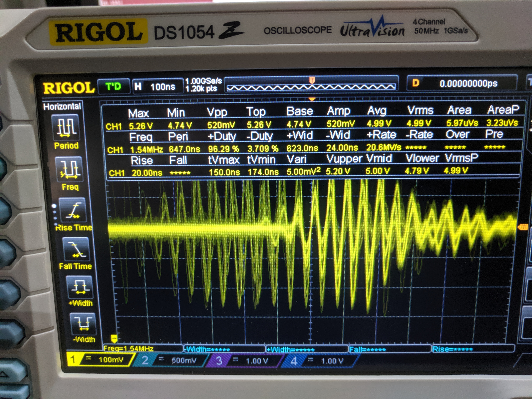Click the Freq value 1.54MHz in table

[x=146, y=150]
